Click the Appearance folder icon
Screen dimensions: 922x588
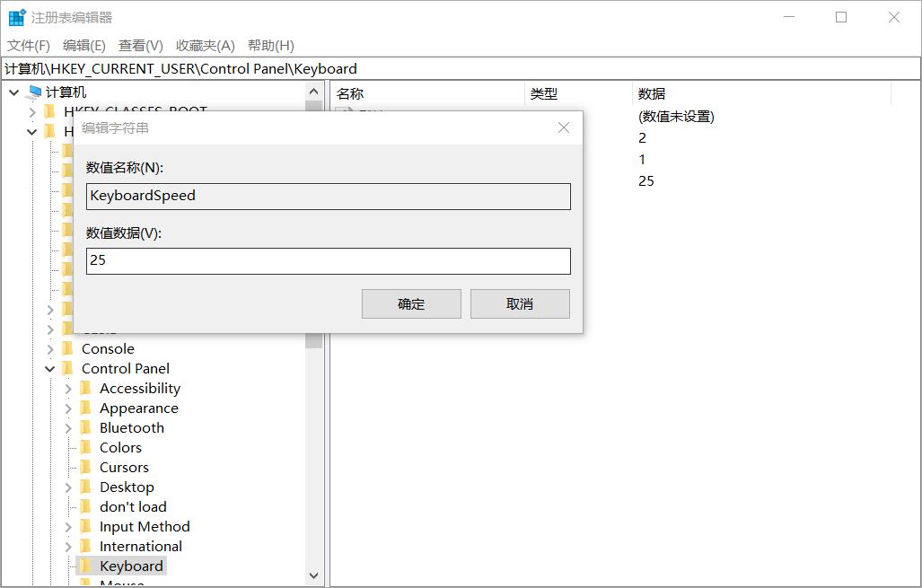[x=87, y=408]
